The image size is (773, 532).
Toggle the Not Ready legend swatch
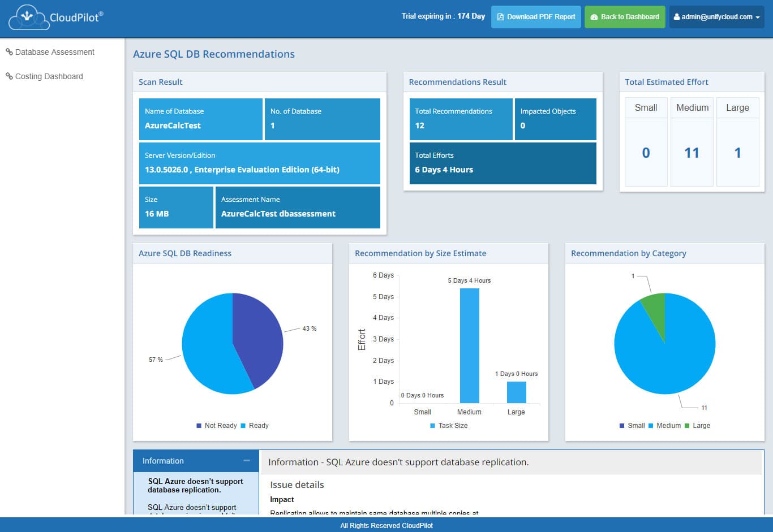[x=199, y=426]
